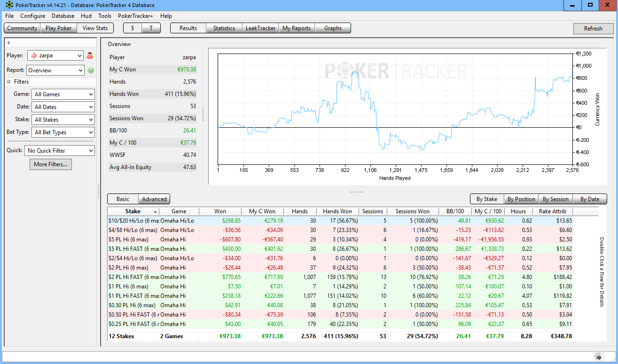
Task: Switch to the LeakTracker tab
Action: (260, 28)
